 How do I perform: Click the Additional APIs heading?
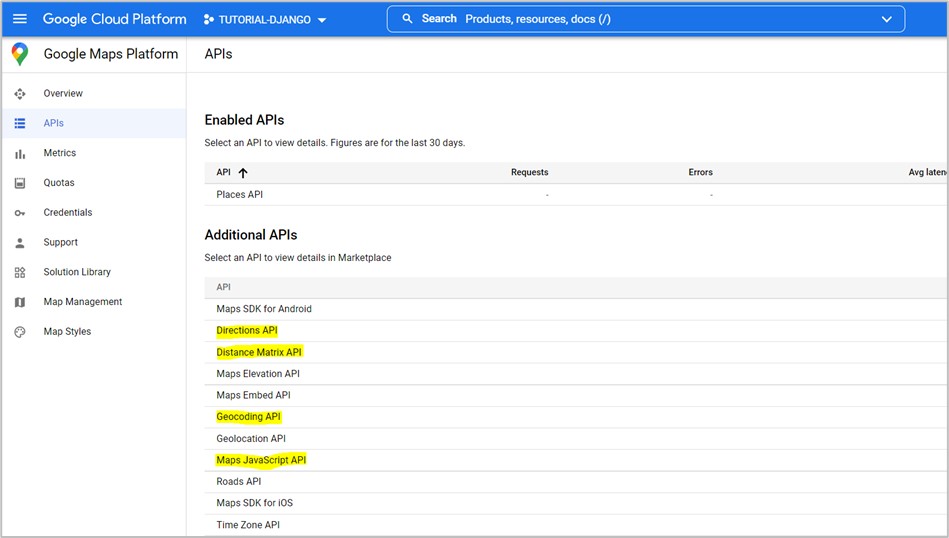(251, 235)
